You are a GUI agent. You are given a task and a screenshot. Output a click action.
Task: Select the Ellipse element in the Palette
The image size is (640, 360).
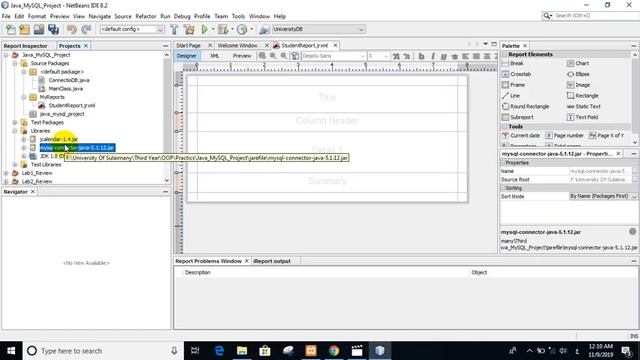[x=578, y=74]
